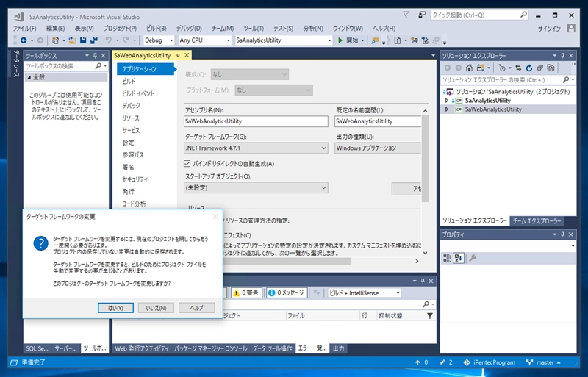Image resolution: width=588 pixels, height=377 pixels.
Task: Click the Show All Files icon in Solution Explorer
Action: click(551, 68)
